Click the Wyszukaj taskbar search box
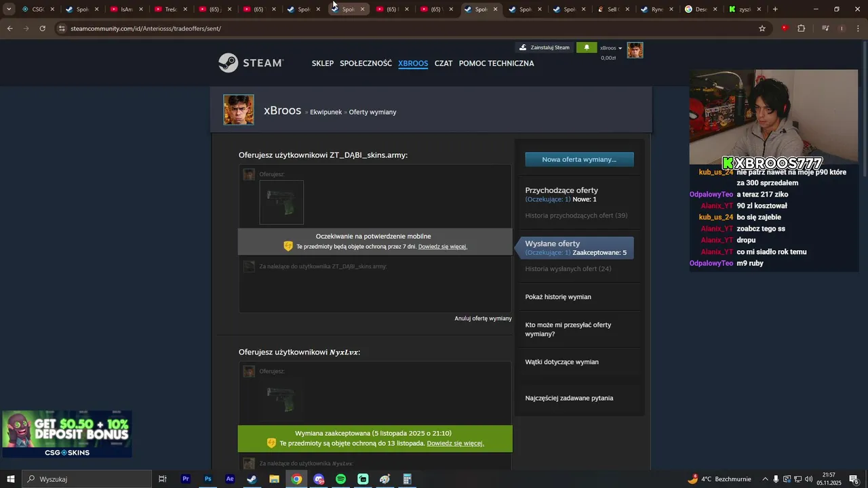 [x=86, y=479]
